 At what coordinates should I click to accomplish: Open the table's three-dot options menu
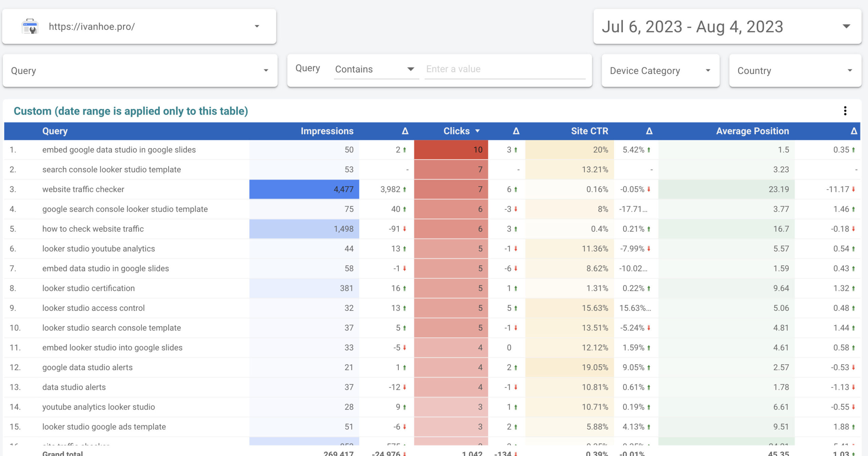[845, 111]
